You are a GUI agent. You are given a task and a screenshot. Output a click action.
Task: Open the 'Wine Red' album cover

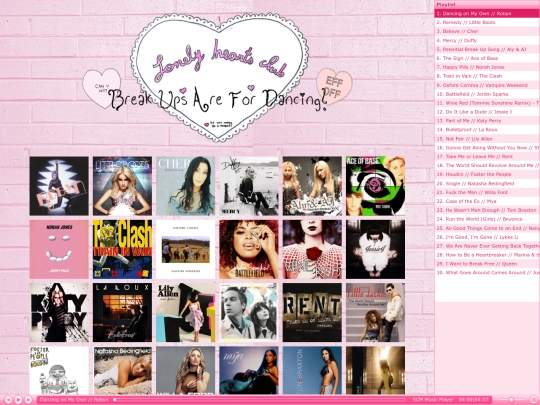tap(312, 249)
